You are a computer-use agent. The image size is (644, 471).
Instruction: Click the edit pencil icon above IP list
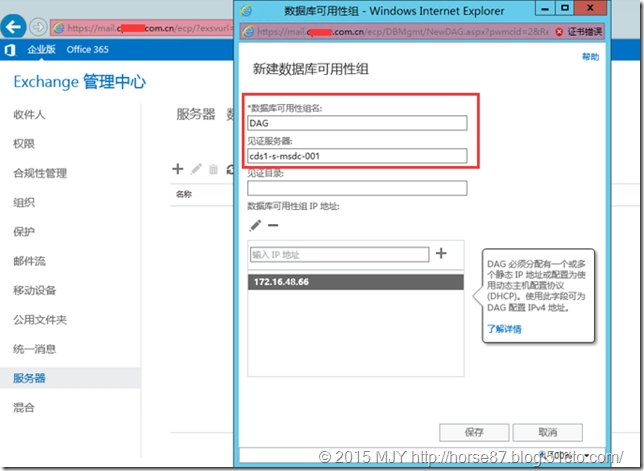[255, 226]
